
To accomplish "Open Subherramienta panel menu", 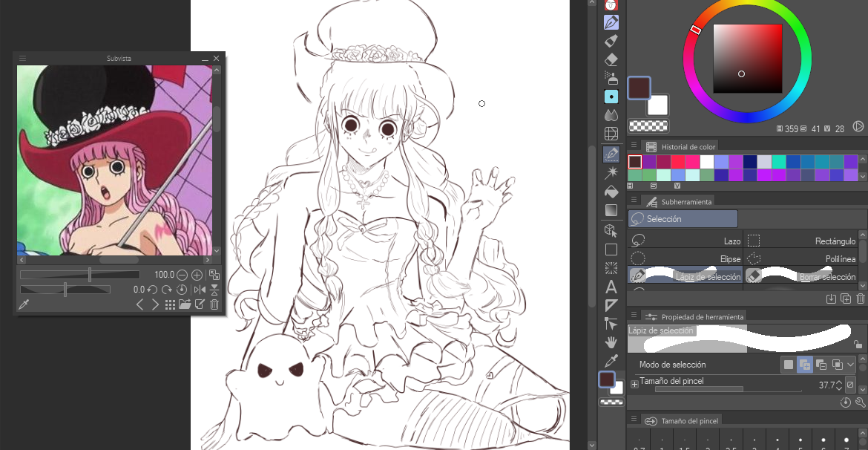I will [634, 201].
